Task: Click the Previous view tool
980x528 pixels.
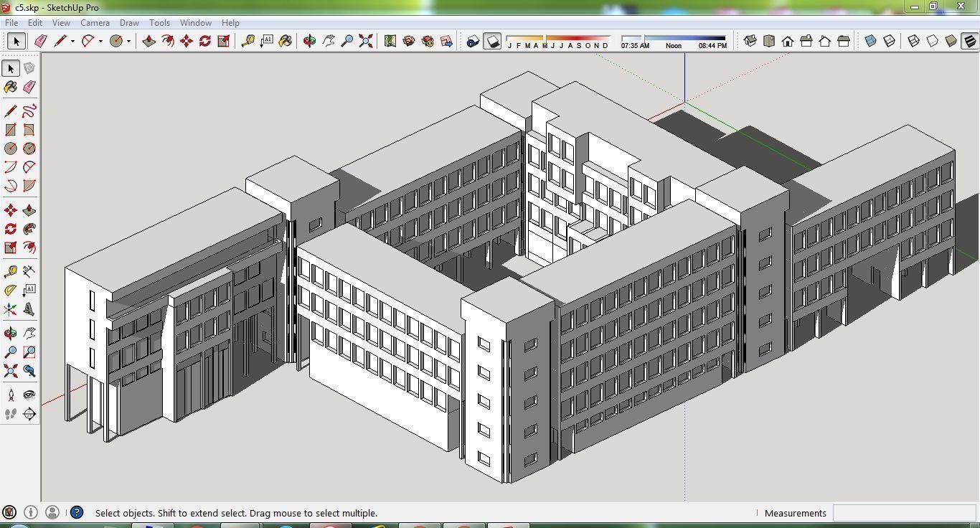Action: (29, 371)
